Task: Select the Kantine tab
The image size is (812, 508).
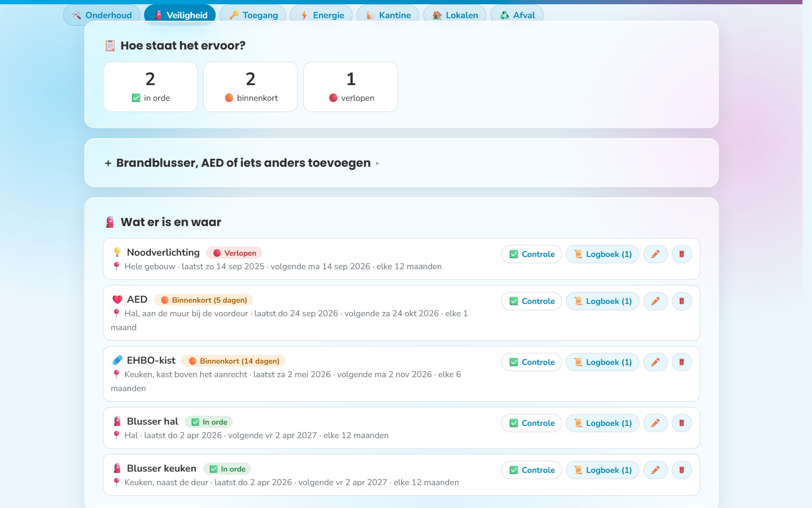Action: click(x=388, y=15)
